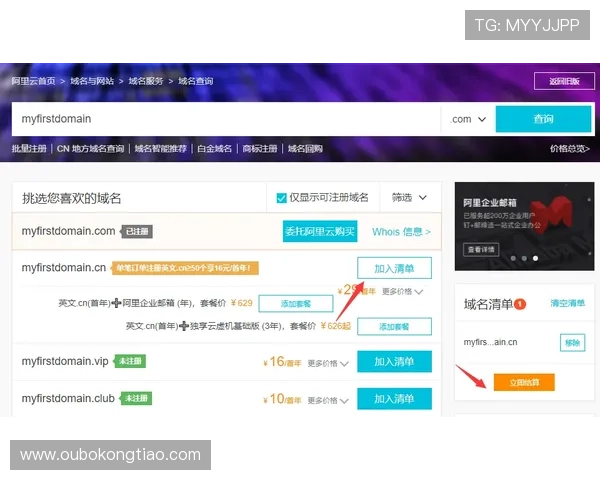Click 清空清单 link
Viewport: 600px width, 480px height.
[x=567, y=303]
